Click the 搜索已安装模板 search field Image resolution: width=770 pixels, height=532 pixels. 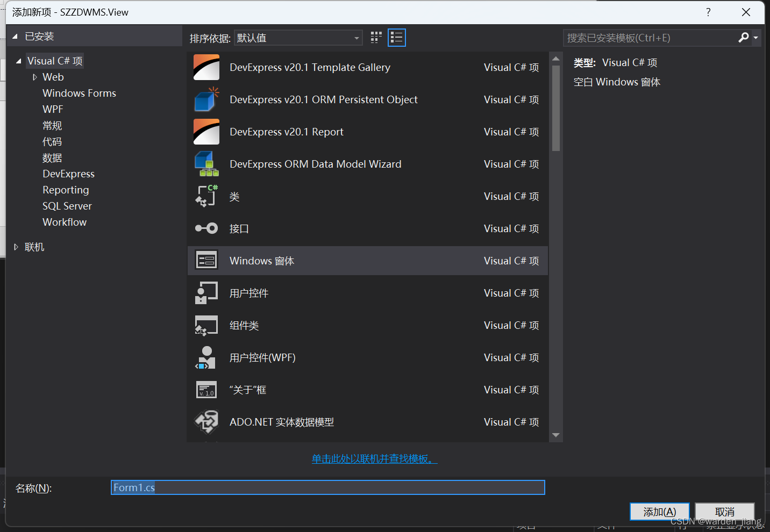point(650,38)
